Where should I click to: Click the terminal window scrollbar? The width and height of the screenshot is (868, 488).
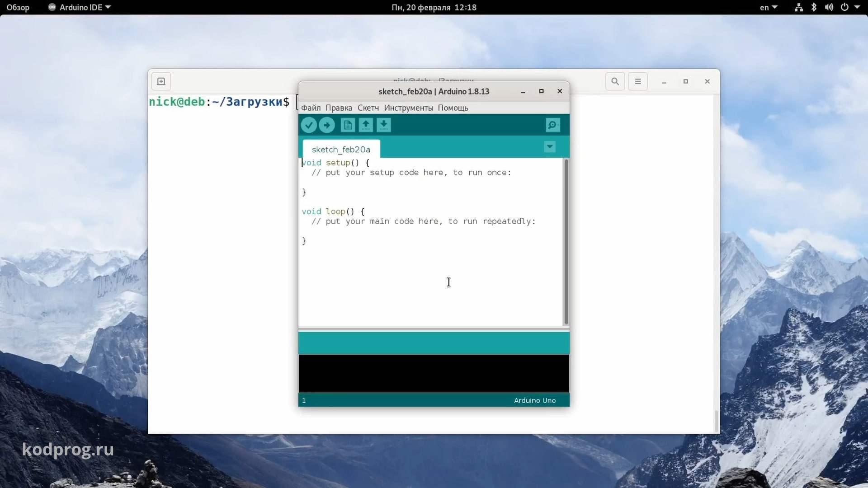point(716,421)
